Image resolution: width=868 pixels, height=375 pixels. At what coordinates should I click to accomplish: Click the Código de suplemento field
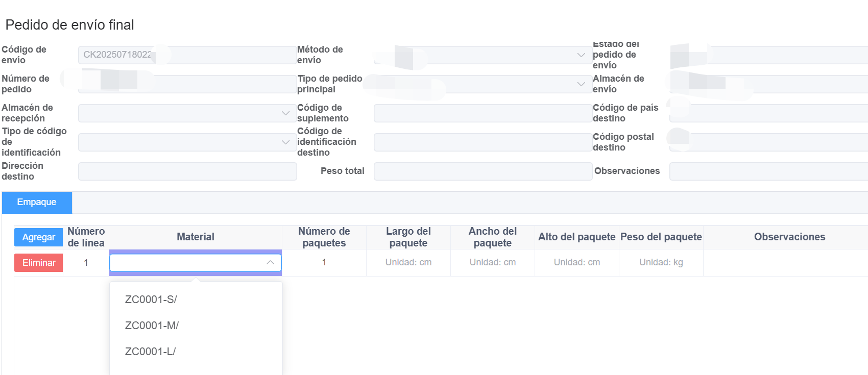tap(482, 113)
